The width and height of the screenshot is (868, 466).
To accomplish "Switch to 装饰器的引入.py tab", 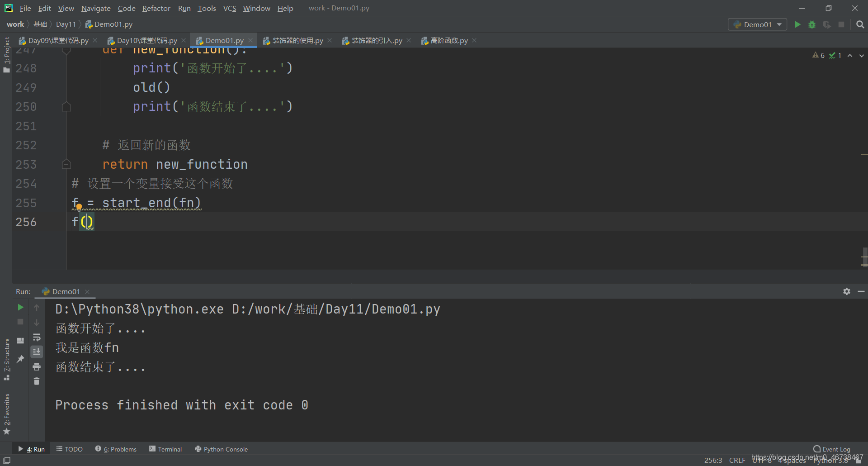I will tap(377, 41).
